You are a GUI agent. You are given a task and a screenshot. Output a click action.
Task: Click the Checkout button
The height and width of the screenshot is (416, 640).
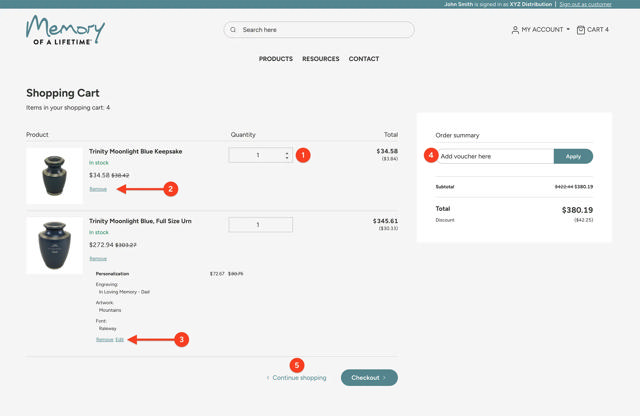369,378
